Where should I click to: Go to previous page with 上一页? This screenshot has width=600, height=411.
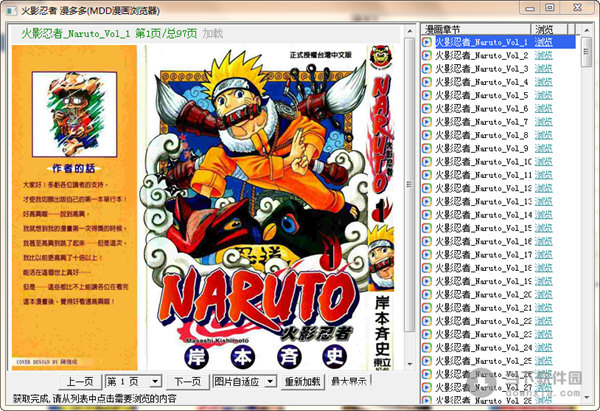tap(80, 382)
